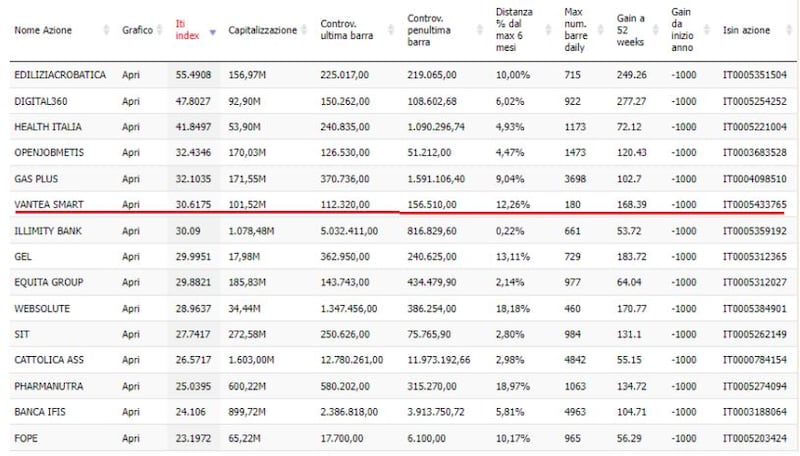Click 52-week gain 277.27 for DIGITAL360
The image size is (800, 456).
point(632,102)
